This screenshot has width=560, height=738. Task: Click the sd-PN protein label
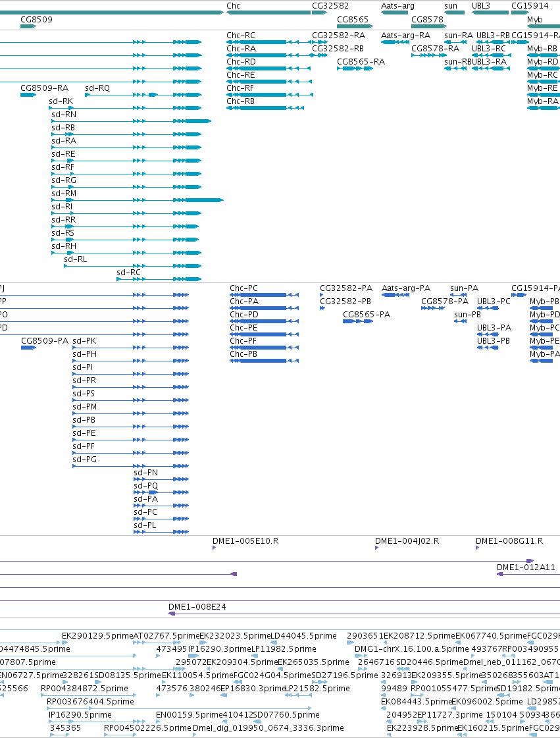click(146, 473)
